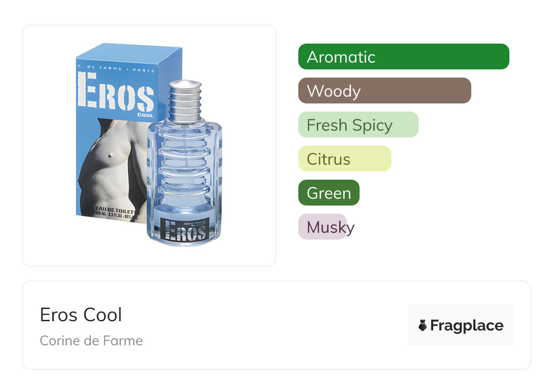This screenshot has height=392, width=553.
Task: Click the EAU DE TOILETTE text on box
Action: click(x=117, y=210)
